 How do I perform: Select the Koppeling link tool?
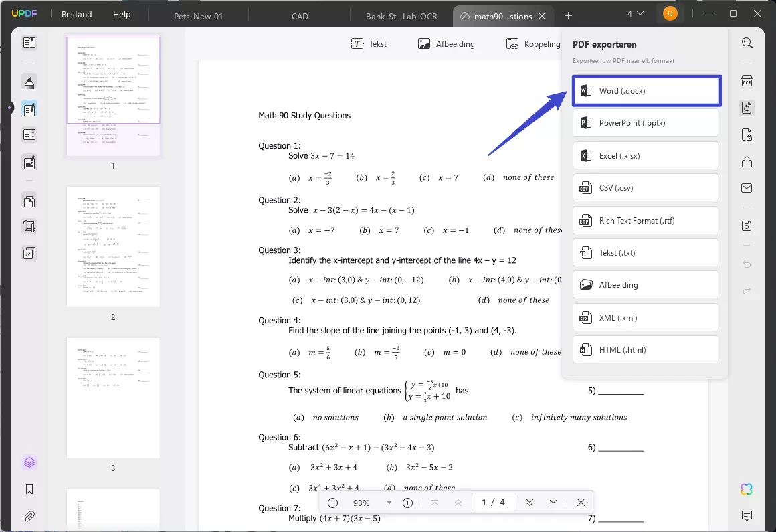(533, 44)
